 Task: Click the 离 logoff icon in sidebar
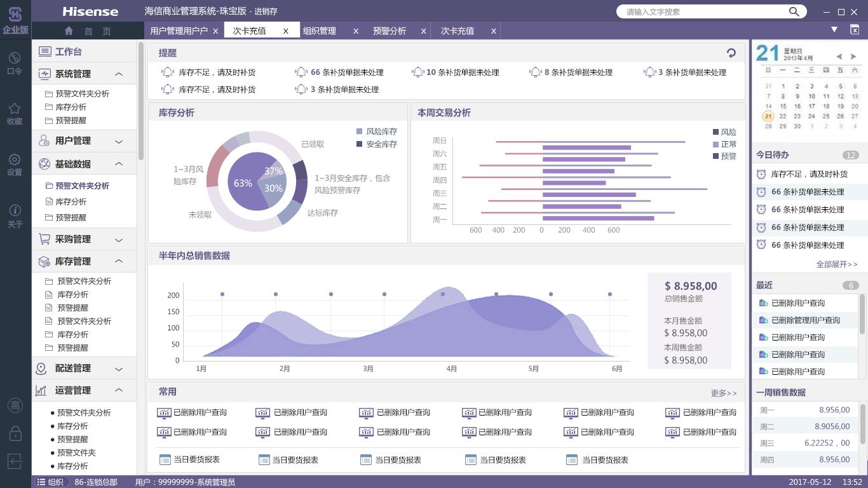click(14, 405)
